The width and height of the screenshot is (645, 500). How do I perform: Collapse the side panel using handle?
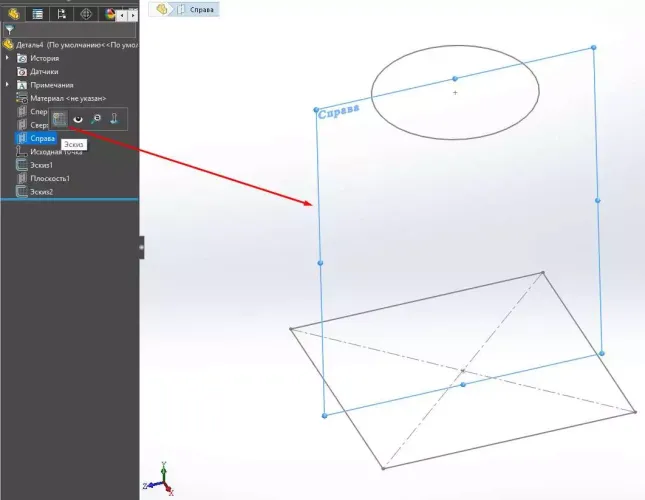pos(142,247)
